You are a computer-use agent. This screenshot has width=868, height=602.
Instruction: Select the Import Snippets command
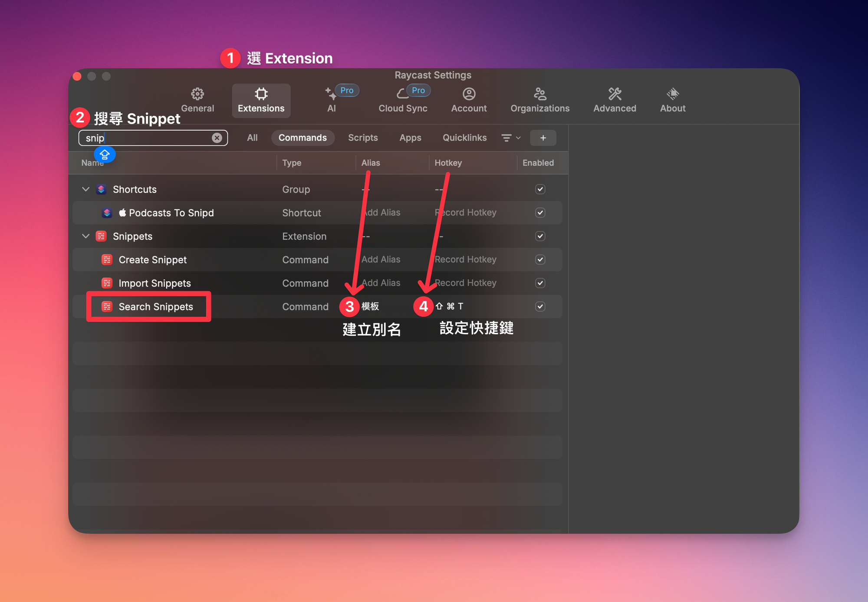[x=317, y=283]
